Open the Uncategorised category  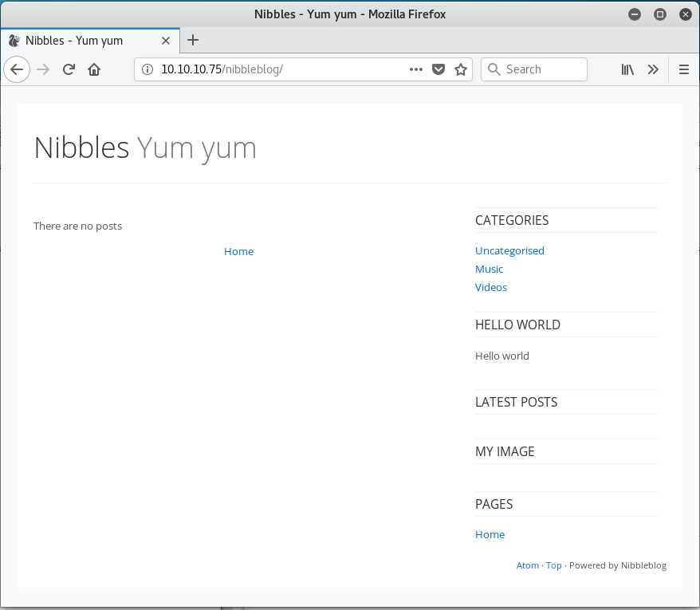pos(509,250)
